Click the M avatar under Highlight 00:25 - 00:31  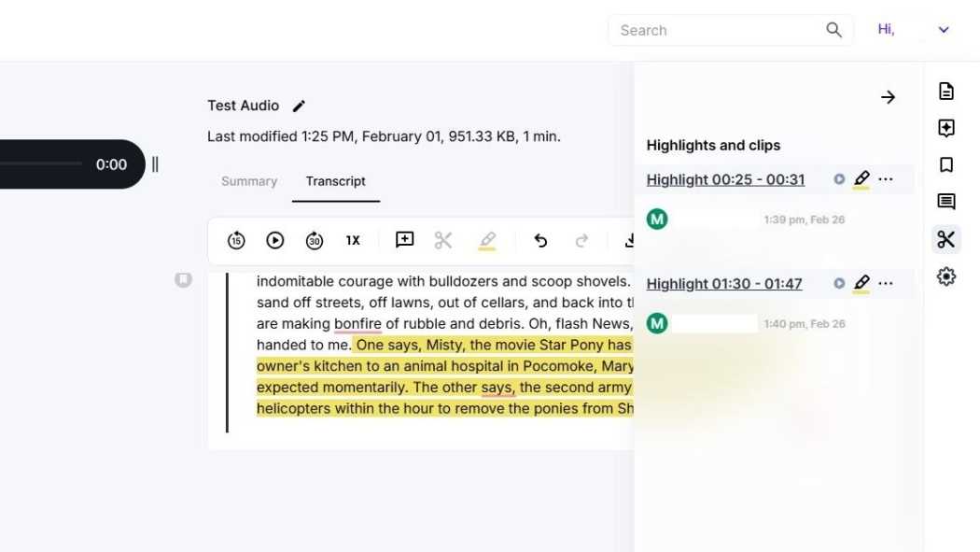pos(657,219)
